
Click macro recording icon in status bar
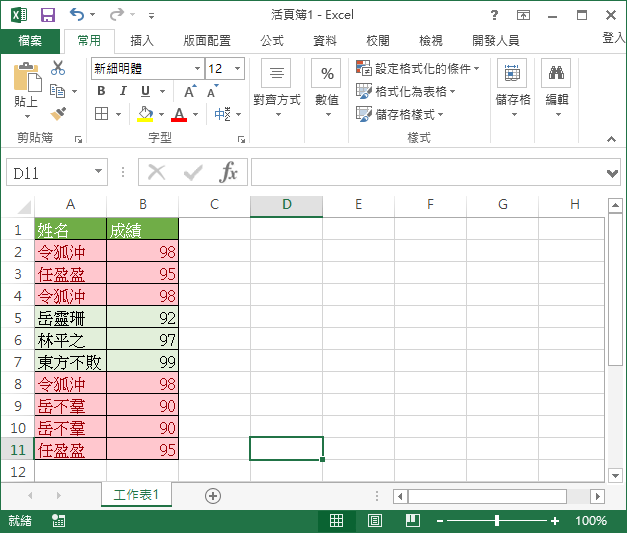tap(58, 521)
